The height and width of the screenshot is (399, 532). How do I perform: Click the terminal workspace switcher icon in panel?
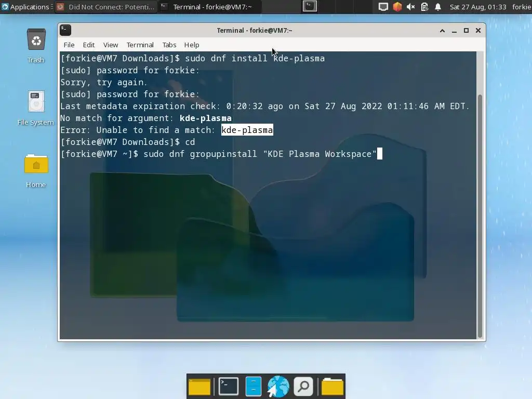(310, 6)
